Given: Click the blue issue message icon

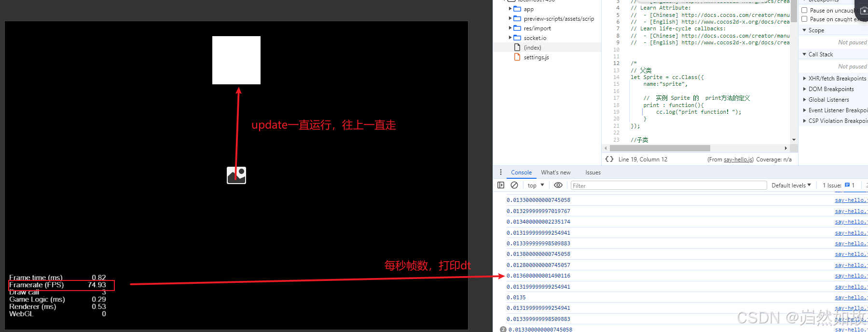Looking at the screenshot, I should pyautogui.click(x=847, y=185).
